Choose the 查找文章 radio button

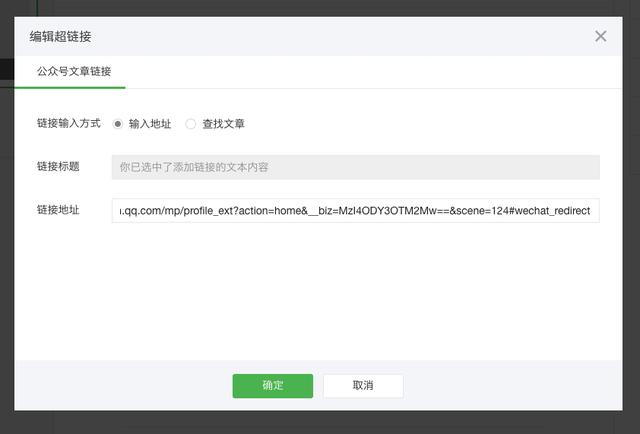[191, 124]
